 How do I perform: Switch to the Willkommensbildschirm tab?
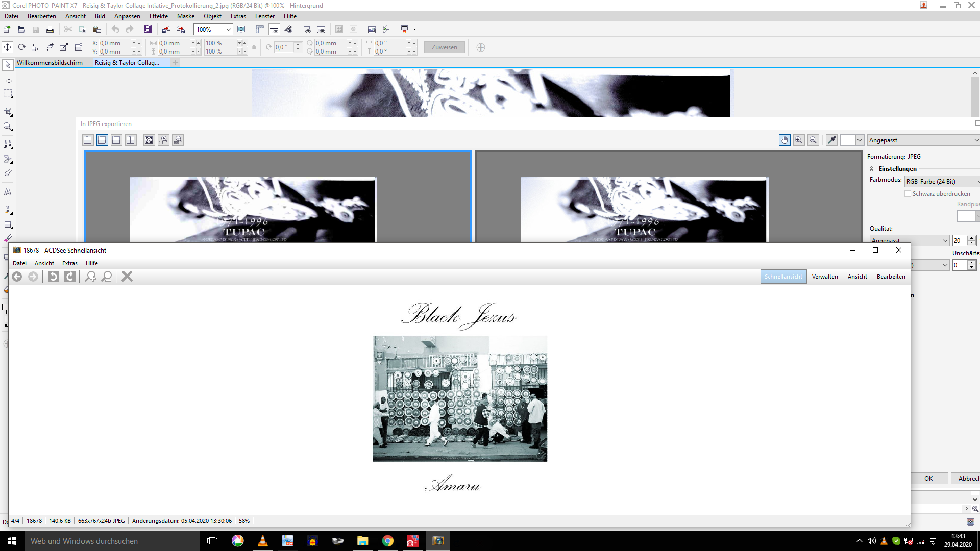tap(50, 63)
